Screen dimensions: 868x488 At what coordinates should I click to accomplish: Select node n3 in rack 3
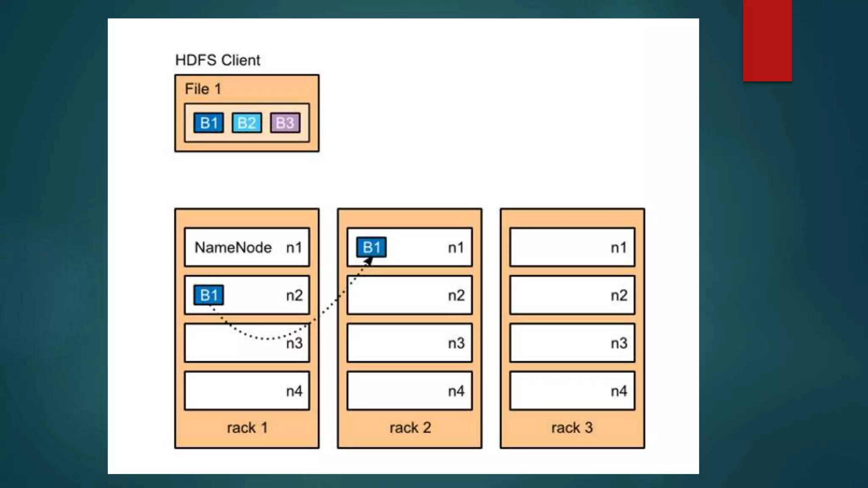pos(572,343)
